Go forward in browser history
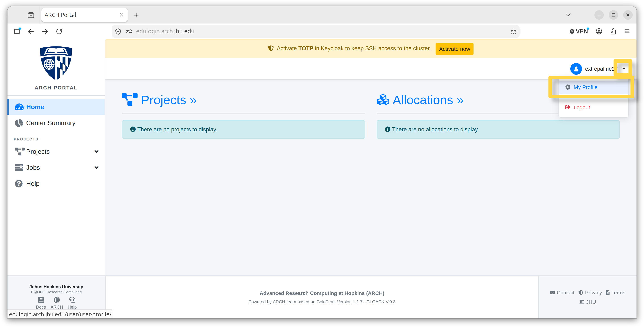The image size is (644, 327). [x=45, y=31]
